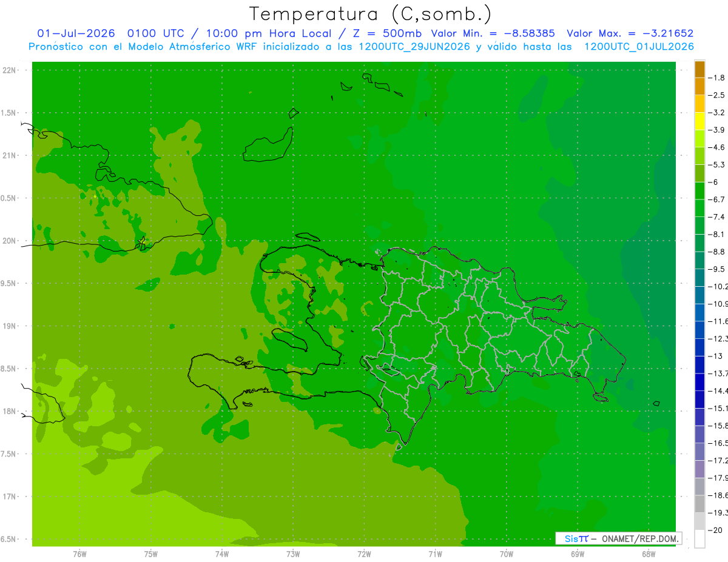Click the dark orange top swatch of color scale
The height and width of the screenshot is (562, 728).
click(x=699, y=69)
